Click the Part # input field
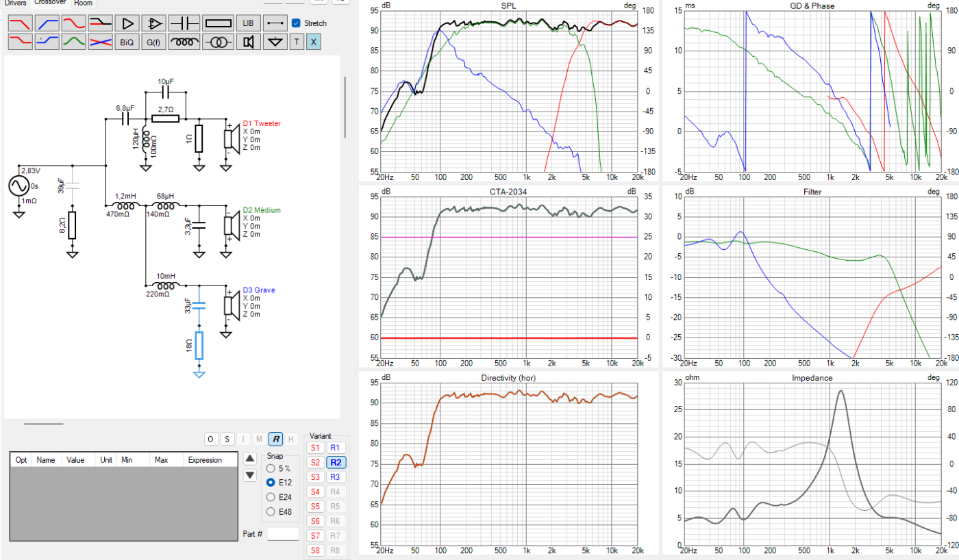The height and width of the screenshot is (560, 959). (x=283, y=534)
